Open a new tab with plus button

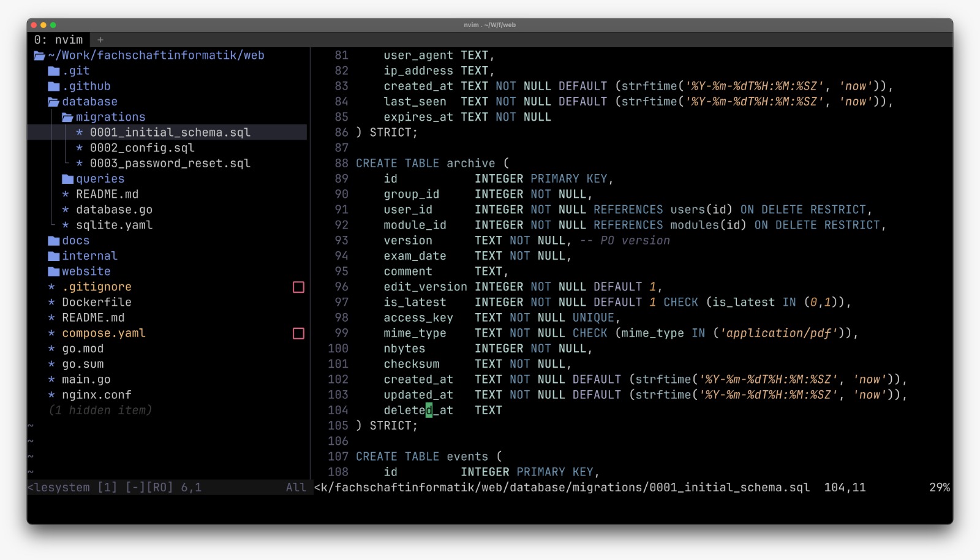[100, 40]
